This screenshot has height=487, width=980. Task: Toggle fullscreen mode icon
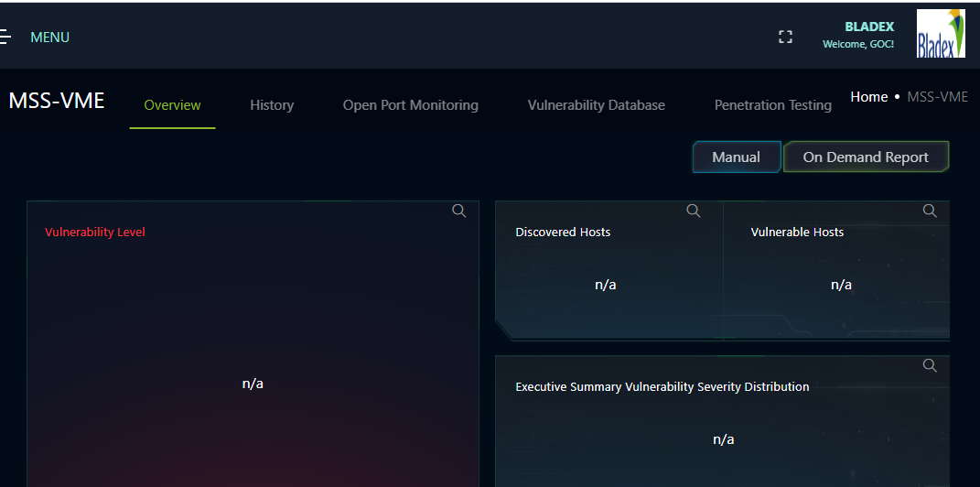(x=785, y=37)
